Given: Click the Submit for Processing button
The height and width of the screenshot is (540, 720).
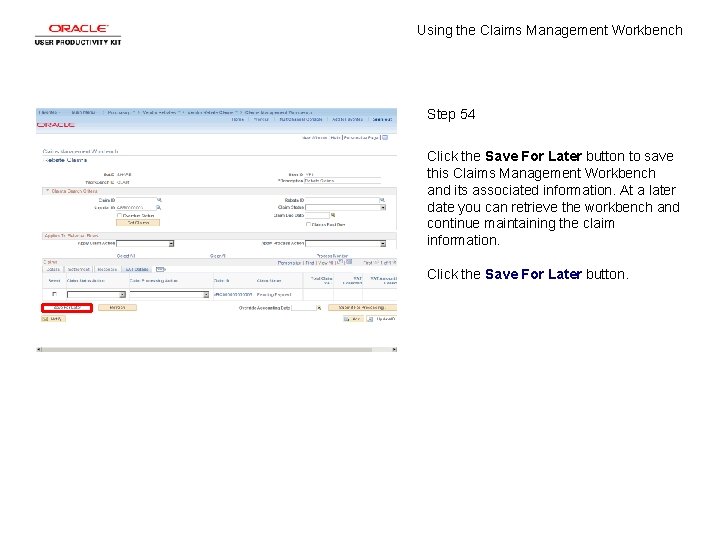Looking at the screenshot, I should pyautogui.click(x=362, y=308).
